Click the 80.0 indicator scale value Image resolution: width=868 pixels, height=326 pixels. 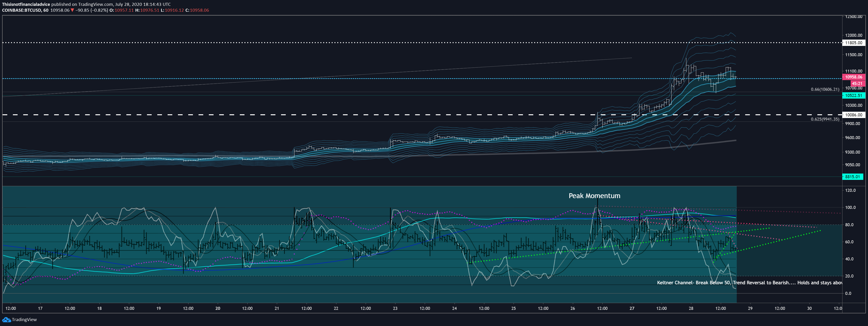click(x=849, y=225)
